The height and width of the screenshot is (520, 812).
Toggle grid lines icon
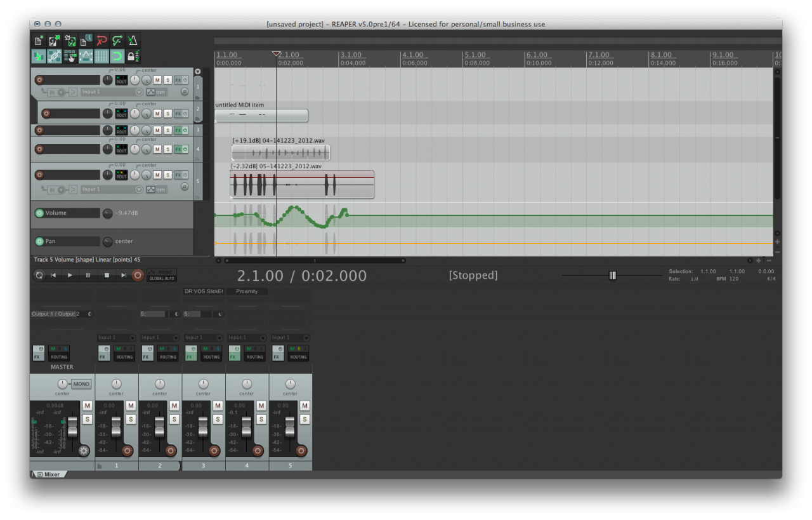click(101, 57)
